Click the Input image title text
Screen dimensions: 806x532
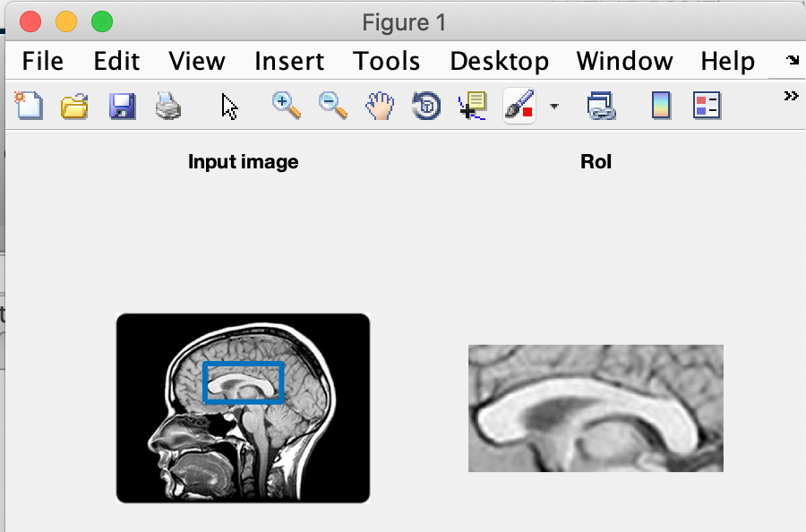[243, 162]
